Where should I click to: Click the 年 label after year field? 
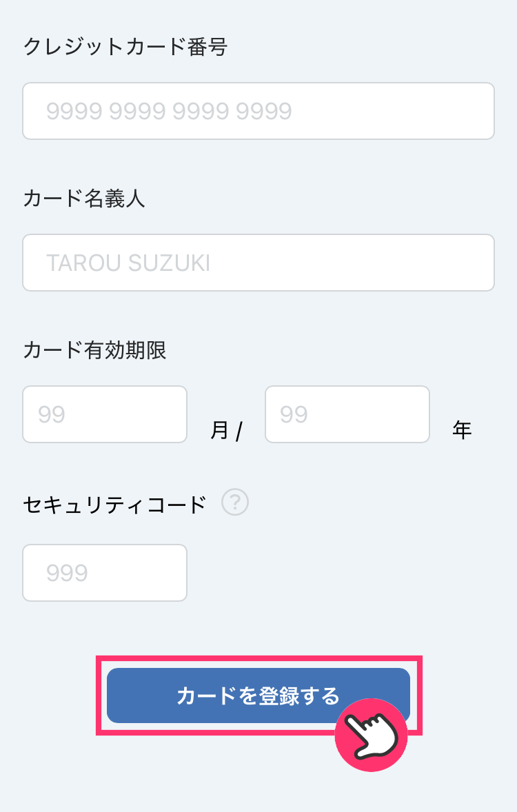[462, 430]
